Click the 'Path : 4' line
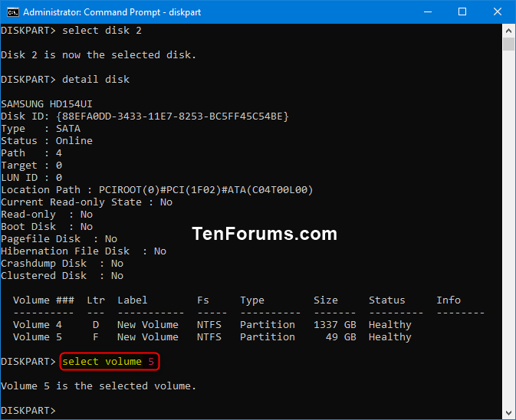This screenshot has width=516, height=420. pos(31,153)
